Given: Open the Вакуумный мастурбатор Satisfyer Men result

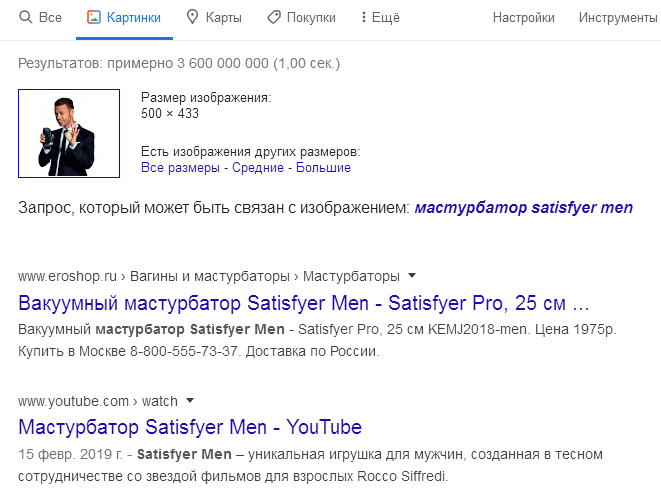Looking at the screenshot, I should click(304, 303).
